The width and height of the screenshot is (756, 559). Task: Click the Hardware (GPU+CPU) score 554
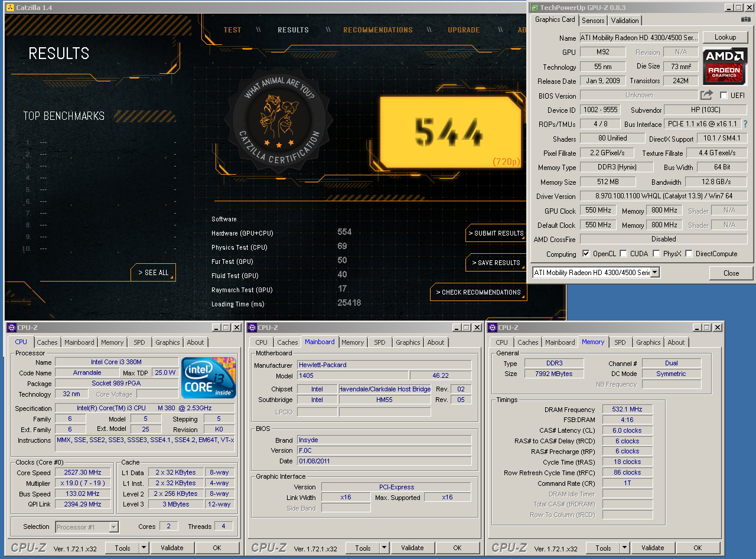tap(344, 232)
